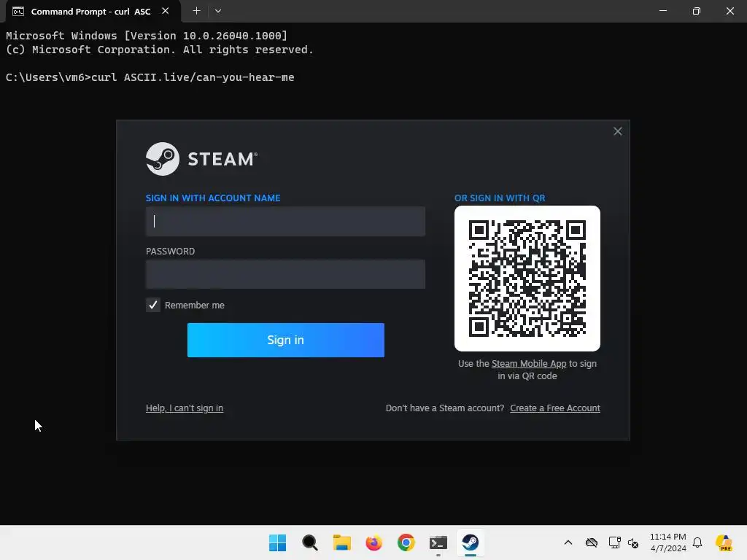Click the blue Sign in button
The height and width of the screenshot is (560, 747).
pos(286,340)
